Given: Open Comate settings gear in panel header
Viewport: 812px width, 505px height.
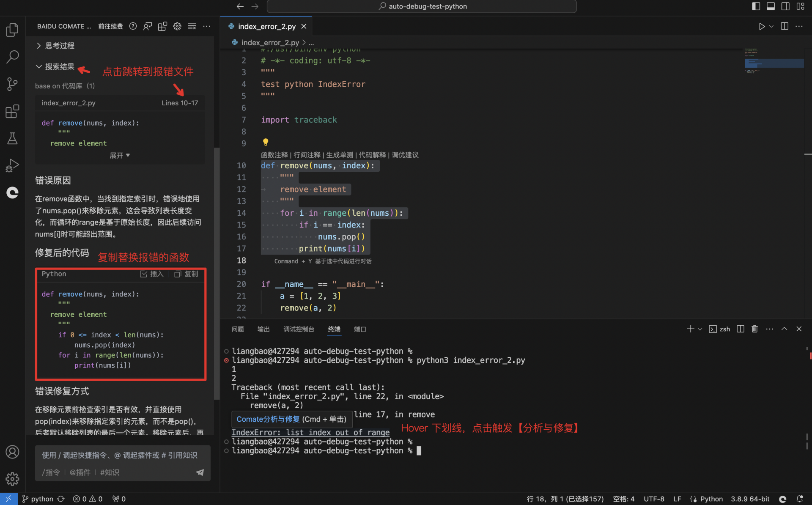Looking at the screenshot, I should [177, 26].
